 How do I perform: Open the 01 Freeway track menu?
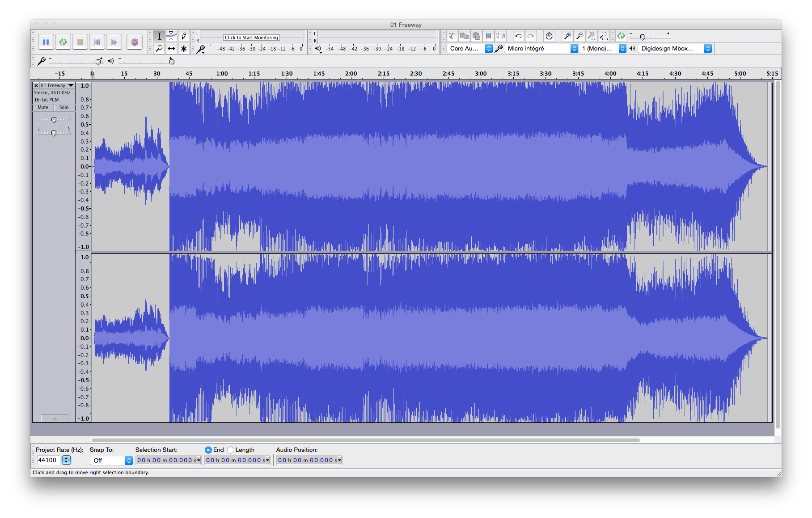(x=71, y=85)
